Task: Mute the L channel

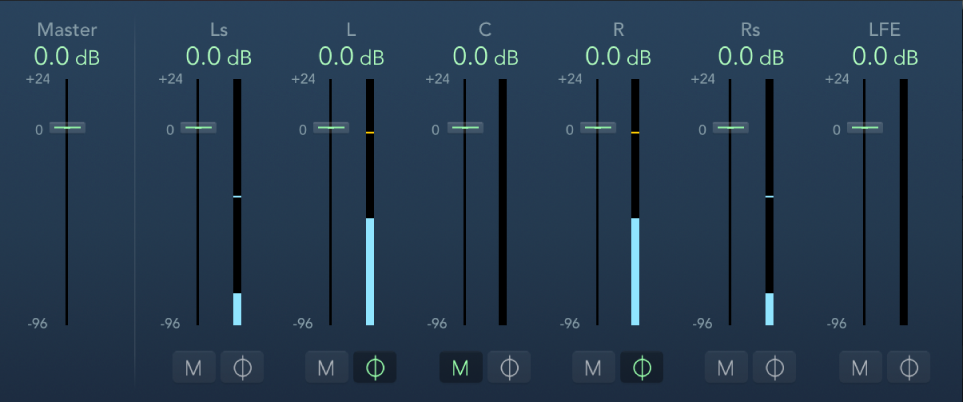Action: (x=326, y=368)
